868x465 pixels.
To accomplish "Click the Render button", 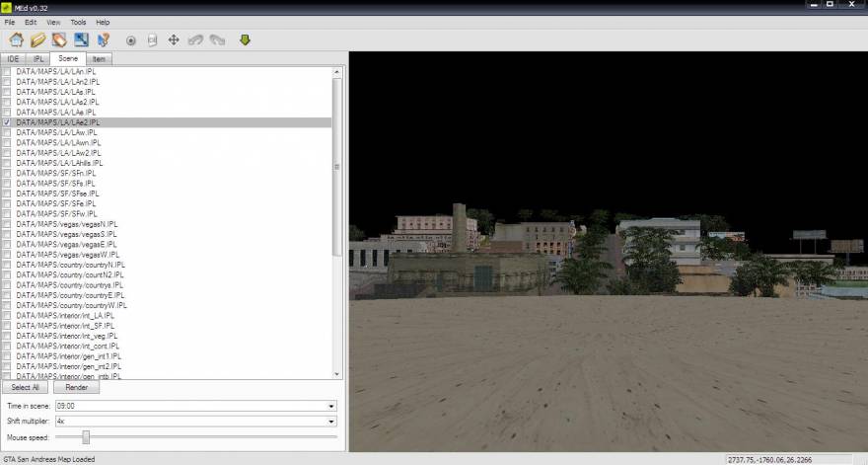I will click(x=76, y=387).
